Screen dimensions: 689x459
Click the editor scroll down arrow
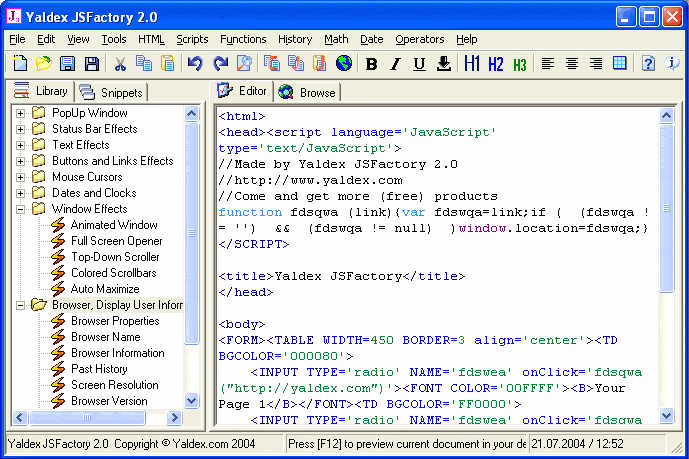[x=667, y=415]
